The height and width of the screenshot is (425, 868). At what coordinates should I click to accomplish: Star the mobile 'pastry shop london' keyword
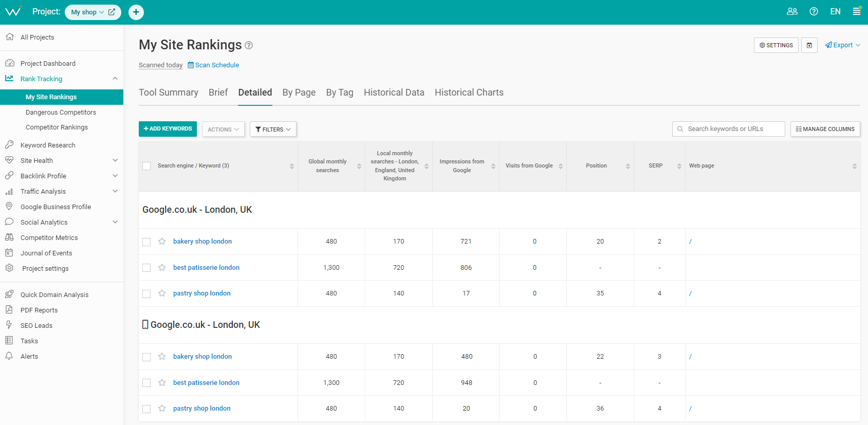point(162,409)
